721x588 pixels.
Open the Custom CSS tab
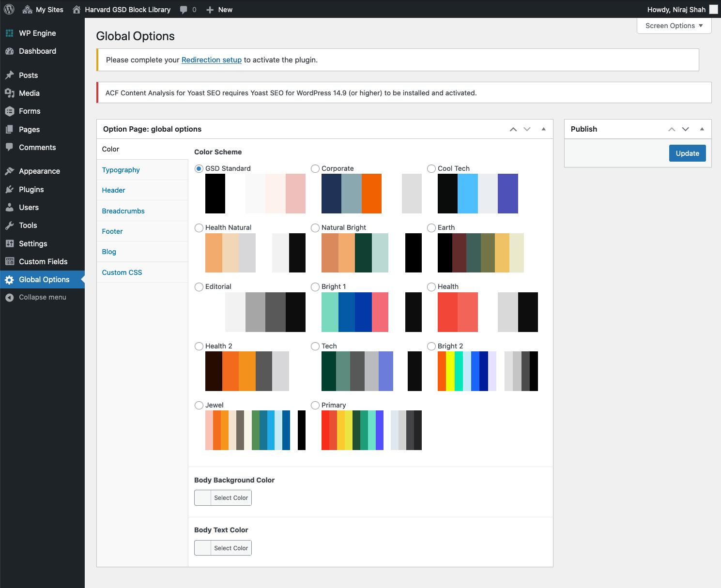(x=122, y=272)
